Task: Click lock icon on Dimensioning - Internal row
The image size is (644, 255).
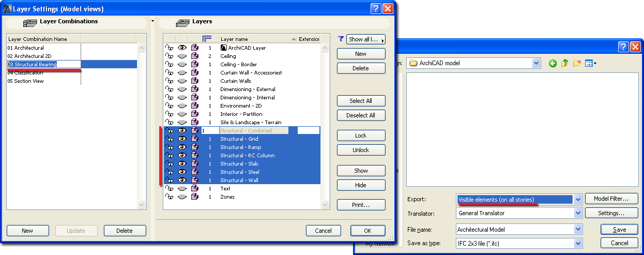Action: (169, 98)
